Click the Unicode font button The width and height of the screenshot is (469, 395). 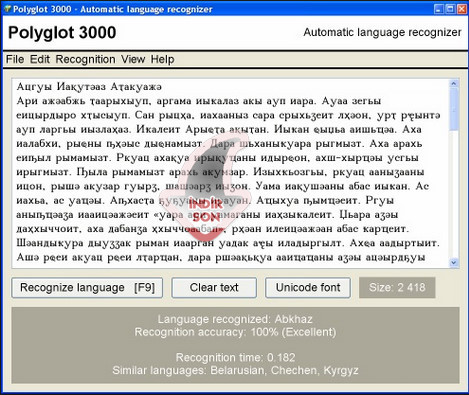click(x=308, y=288)
